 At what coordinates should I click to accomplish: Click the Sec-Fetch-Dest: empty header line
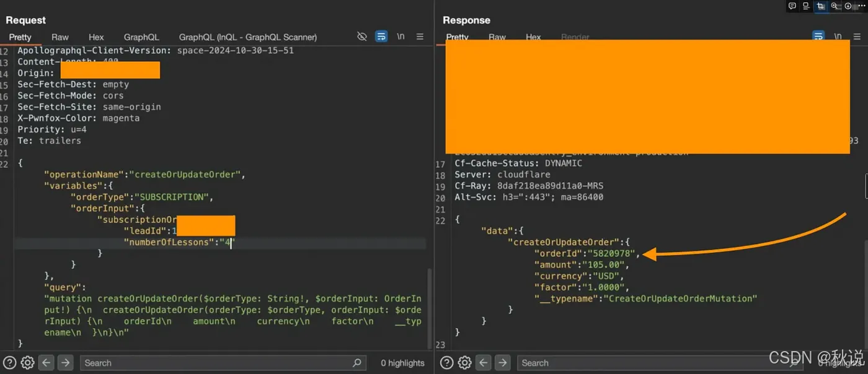point(73,84)
